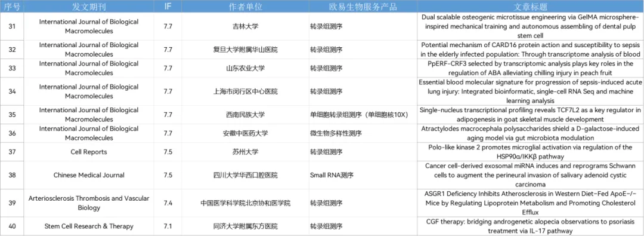Image resolution: width=644 pixels, height=236 pixels.
Task: Click the 同济大学附属东方医院 cell
Action: (245, 226)
